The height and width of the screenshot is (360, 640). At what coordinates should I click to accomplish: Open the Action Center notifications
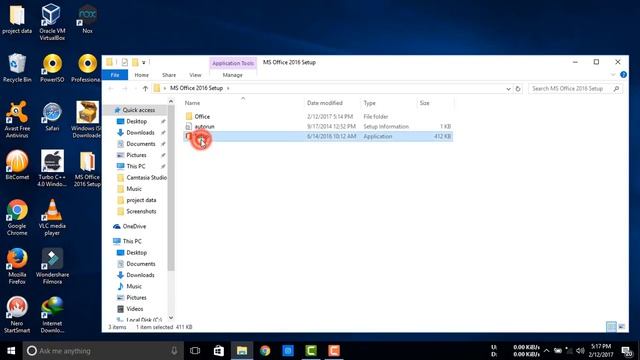click(x=627, y=351)
